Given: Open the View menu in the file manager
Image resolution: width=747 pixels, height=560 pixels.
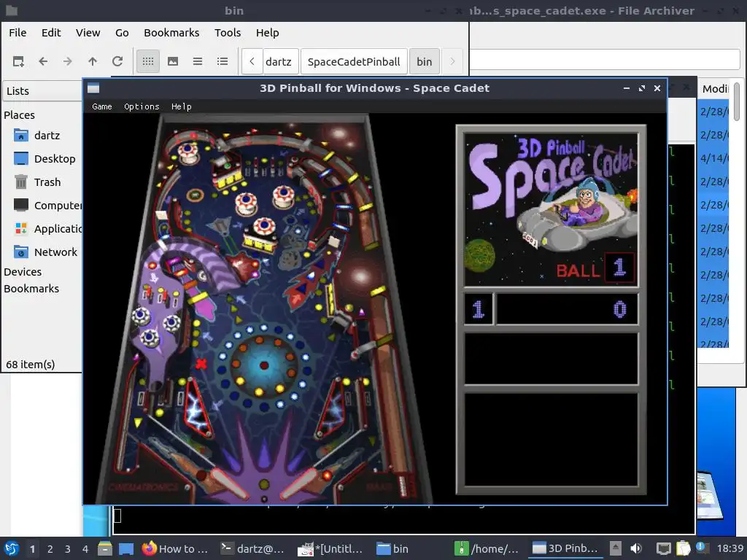Looking at the screenshot, I should [x=88, y=33].
